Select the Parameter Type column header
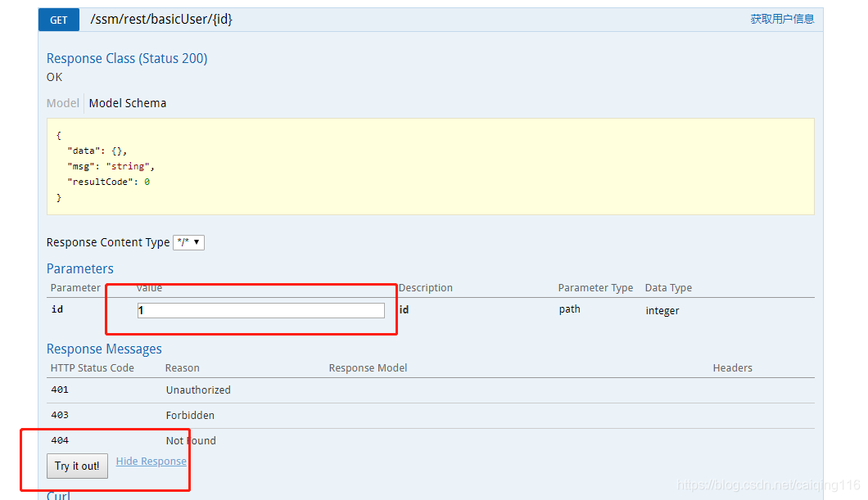 595,287
